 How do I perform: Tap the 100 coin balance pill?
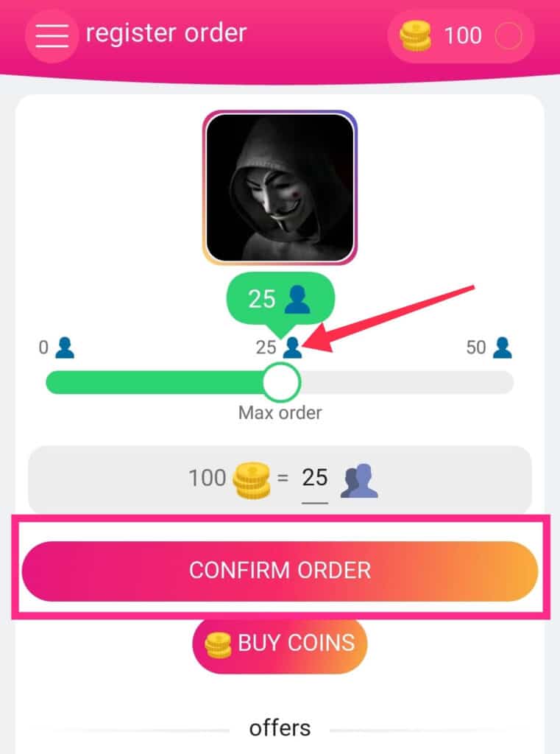(x=461, y=36)
